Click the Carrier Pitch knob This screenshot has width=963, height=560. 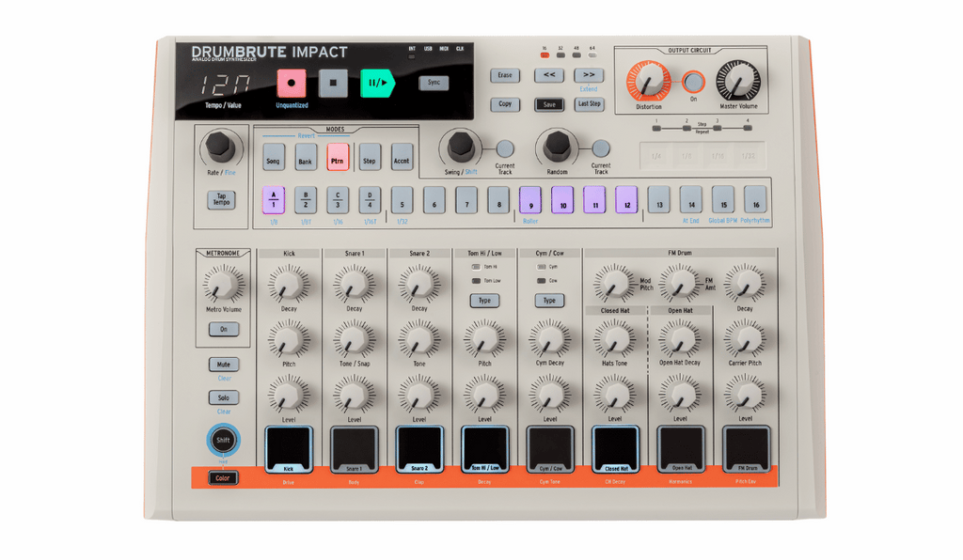tap(745, 339)
